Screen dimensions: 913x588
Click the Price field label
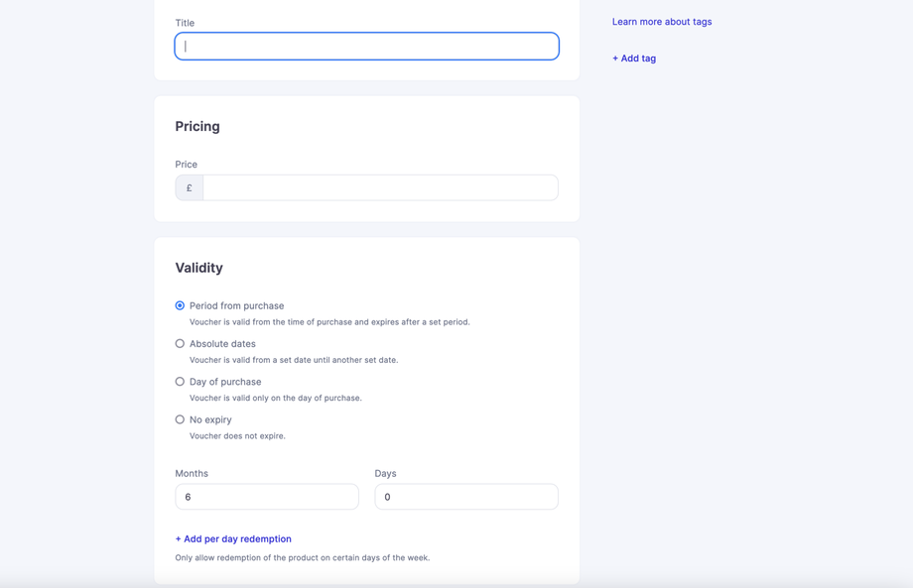click(186, 165)
